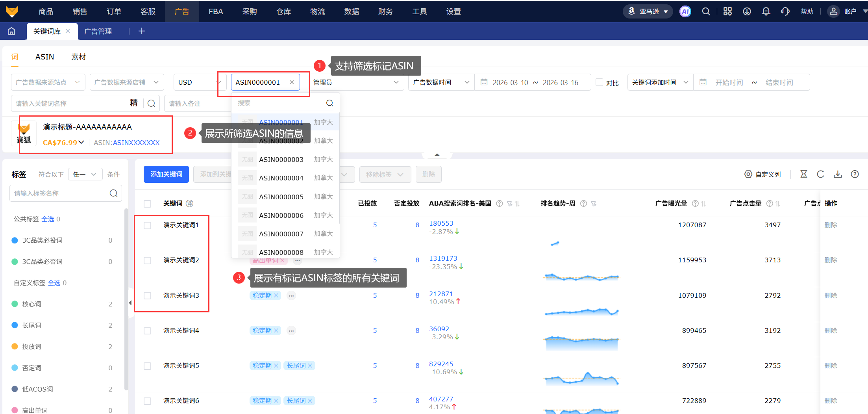Click the download export icon above table
The image size is (868, 414).
(838, 174)
